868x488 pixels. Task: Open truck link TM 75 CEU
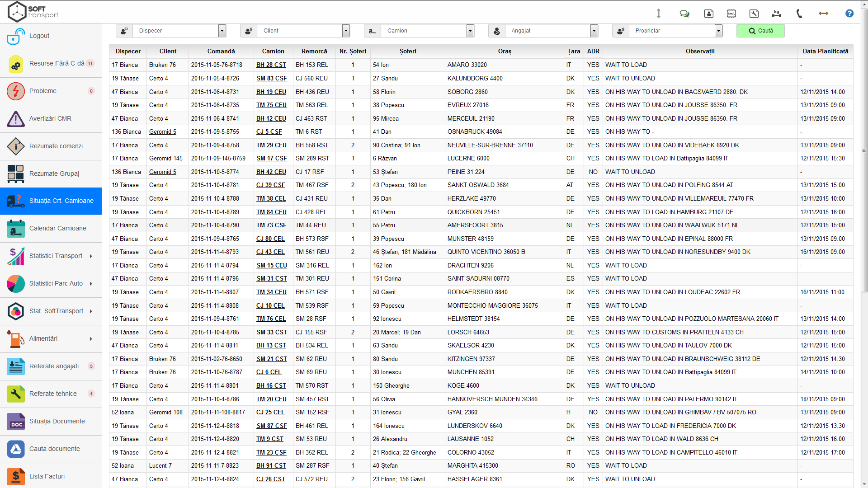pos(271,105)
